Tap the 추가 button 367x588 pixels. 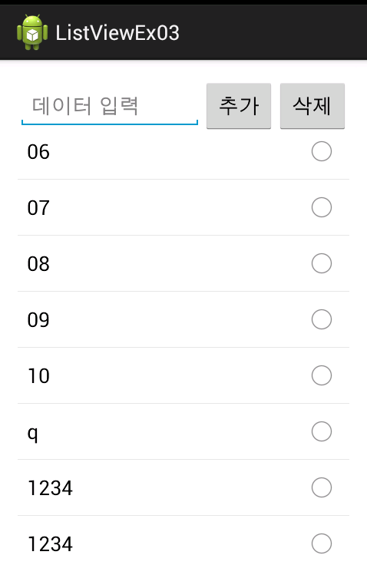(x=239, y=106)
